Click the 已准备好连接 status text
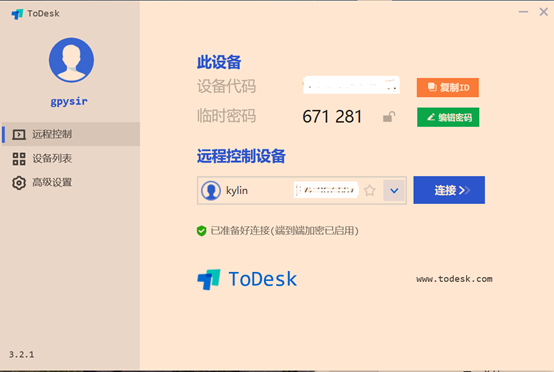 click(x=284, y=231)
